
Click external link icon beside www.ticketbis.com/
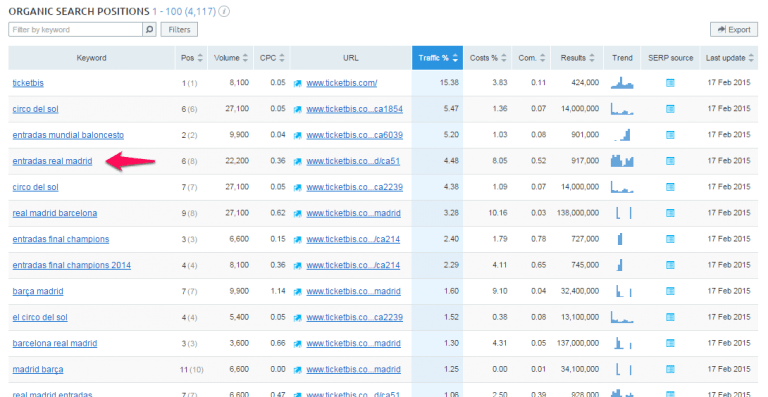tap(297, 83)
